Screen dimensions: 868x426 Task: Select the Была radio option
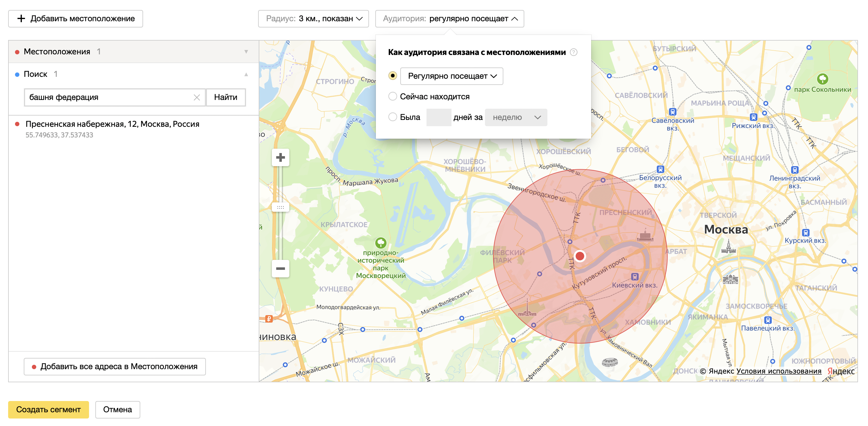point(392,117)
